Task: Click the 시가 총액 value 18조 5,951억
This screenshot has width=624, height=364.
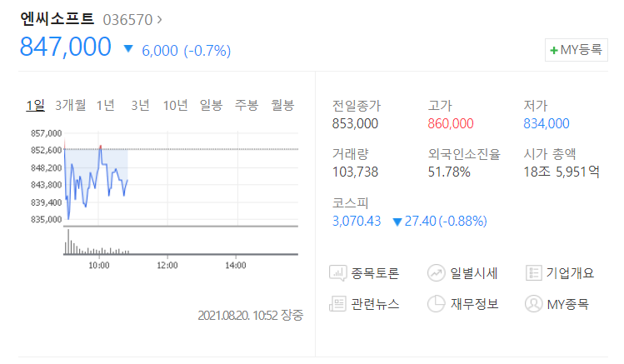Action: tap(562, 172)
